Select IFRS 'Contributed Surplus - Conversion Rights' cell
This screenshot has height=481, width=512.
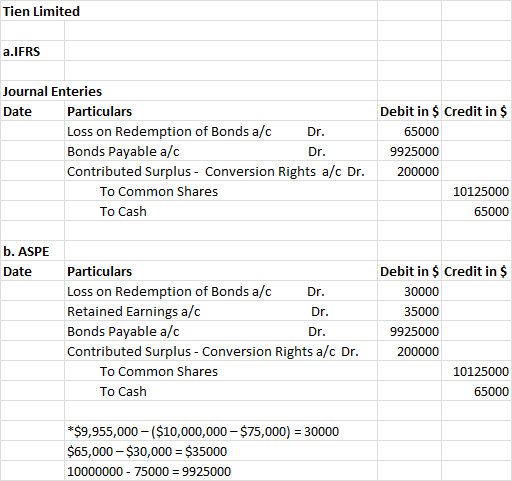(x=221, y=171)
